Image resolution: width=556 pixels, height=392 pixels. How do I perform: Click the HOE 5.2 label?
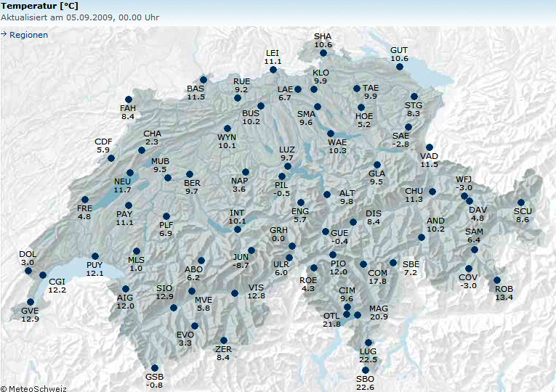(x=364, y=121)
